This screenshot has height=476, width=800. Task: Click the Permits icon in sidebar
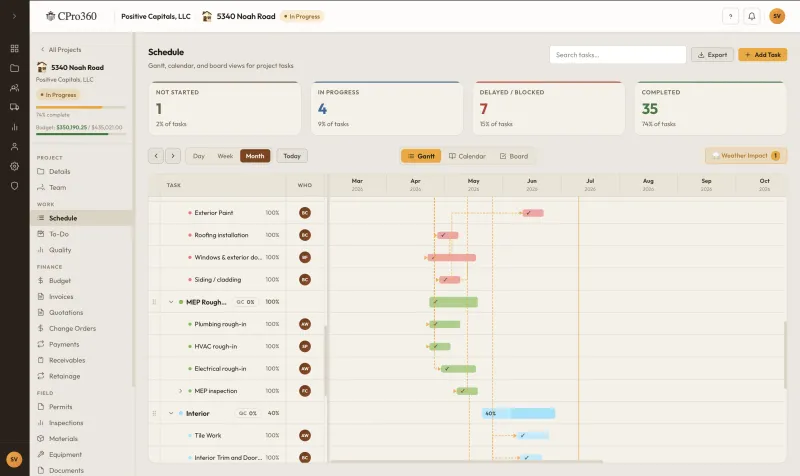(41, 407)
